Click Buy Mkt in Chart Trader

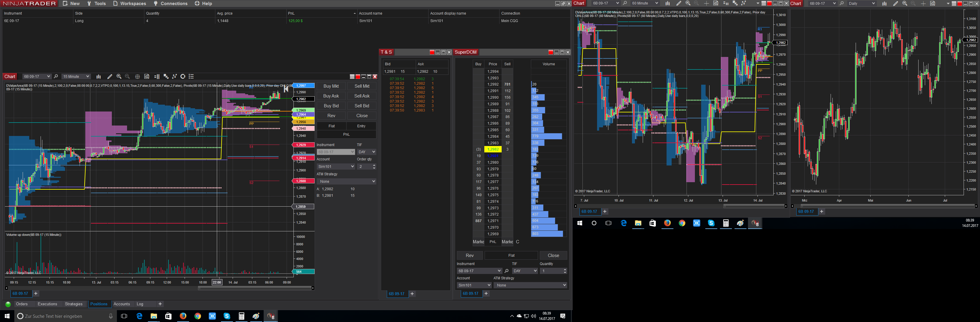click(x=331, y=86)
